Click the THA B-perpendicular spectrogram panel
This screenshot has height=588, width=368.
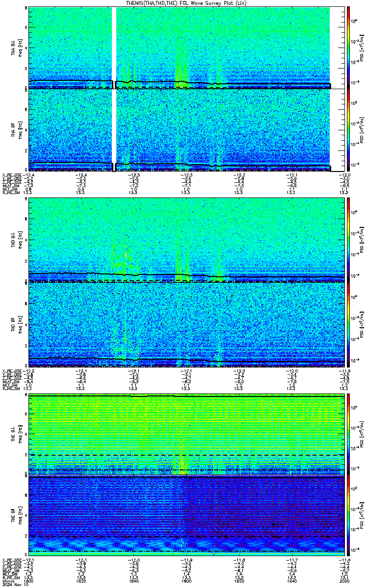coord(186,48)
